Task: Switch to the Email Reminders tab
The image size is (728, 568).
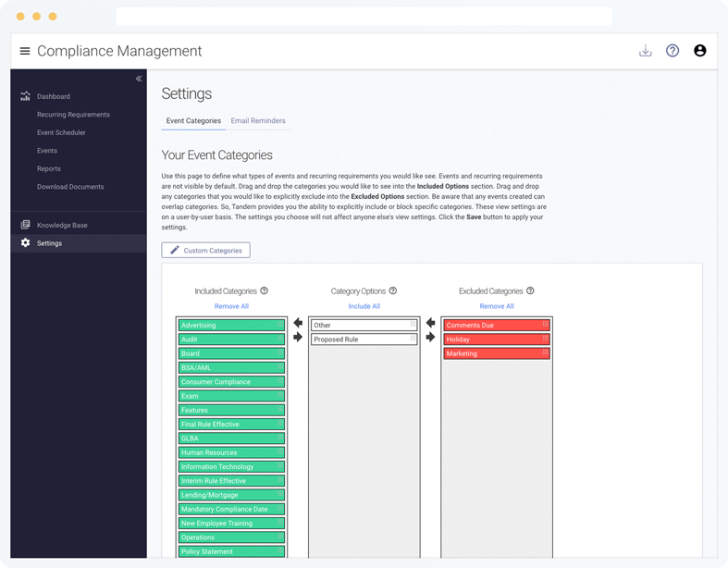Action: [258, 121]
